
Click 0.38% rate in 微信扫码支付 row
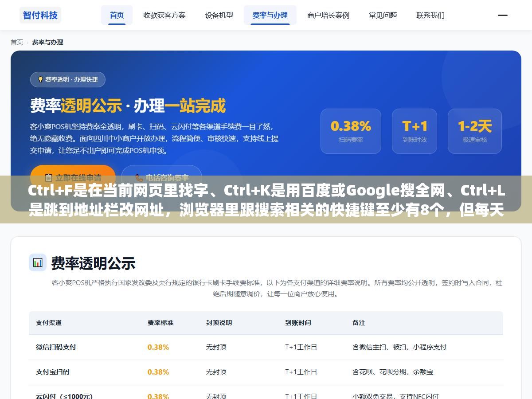pyautogui.click(x=158, y=347)
